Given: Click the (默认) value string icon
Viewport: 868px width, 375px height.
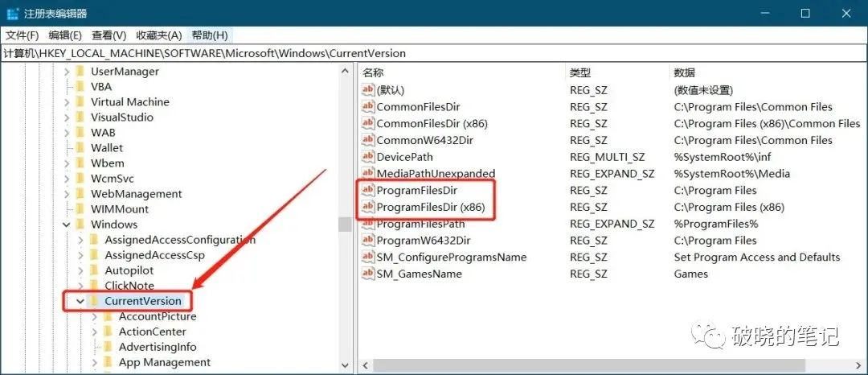Looking at the screenshot, I should (x=367, y=90).
